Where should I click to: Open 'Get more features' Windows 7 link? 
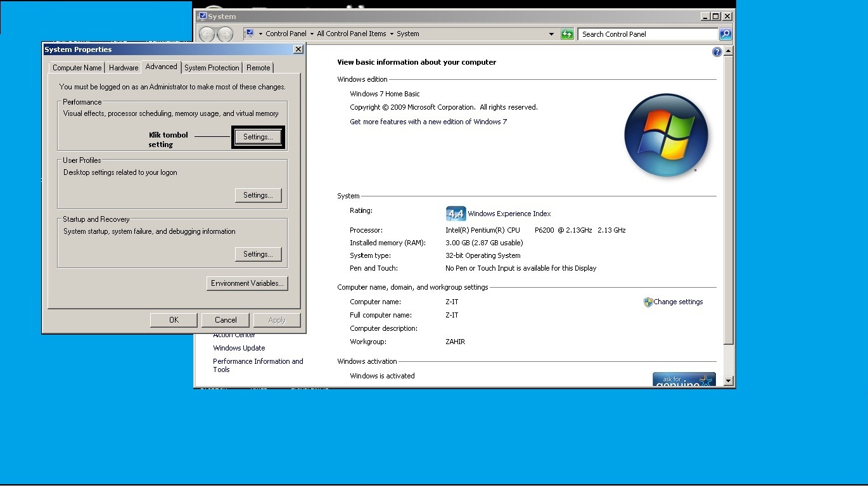(428, 122)
